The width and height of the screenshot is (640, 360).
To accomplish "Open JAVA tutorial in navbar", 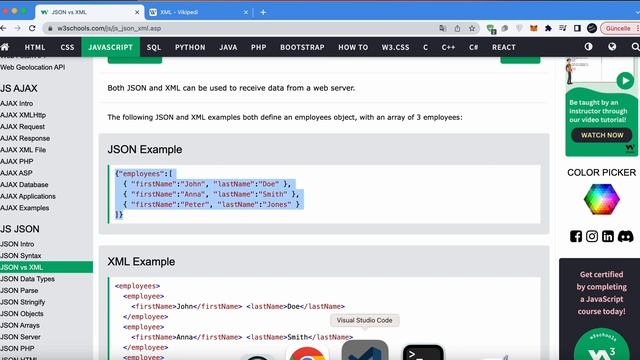I will 228,47.
